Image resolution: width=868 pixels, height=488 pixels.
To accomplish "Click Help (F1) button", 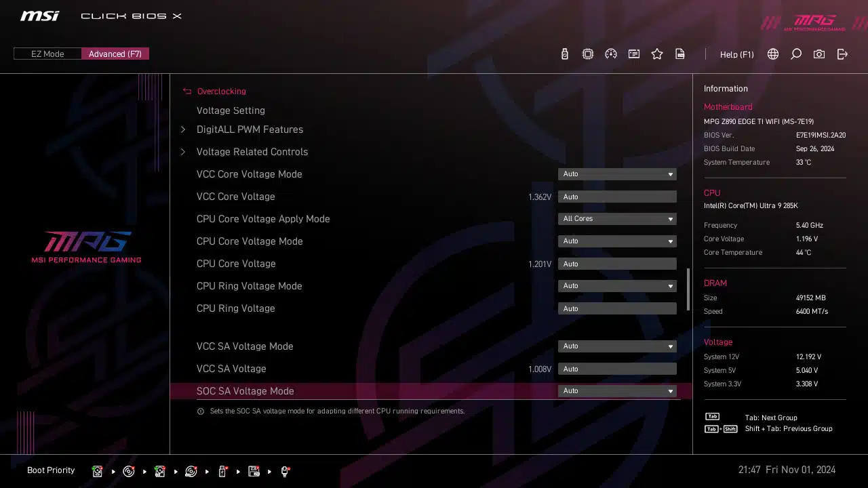I will point(736,54).
